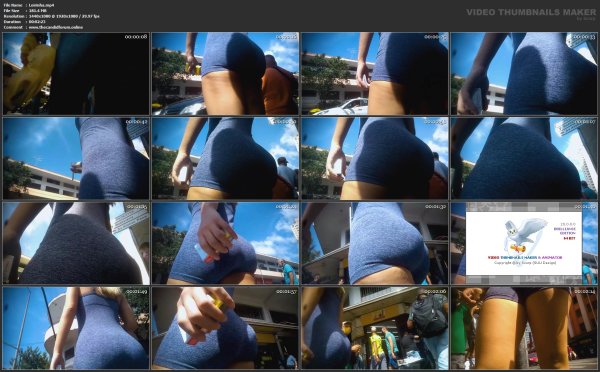This screenshot has width=600, height=372.
Task: Click the File Size value in header
Action: coord(38,11)
